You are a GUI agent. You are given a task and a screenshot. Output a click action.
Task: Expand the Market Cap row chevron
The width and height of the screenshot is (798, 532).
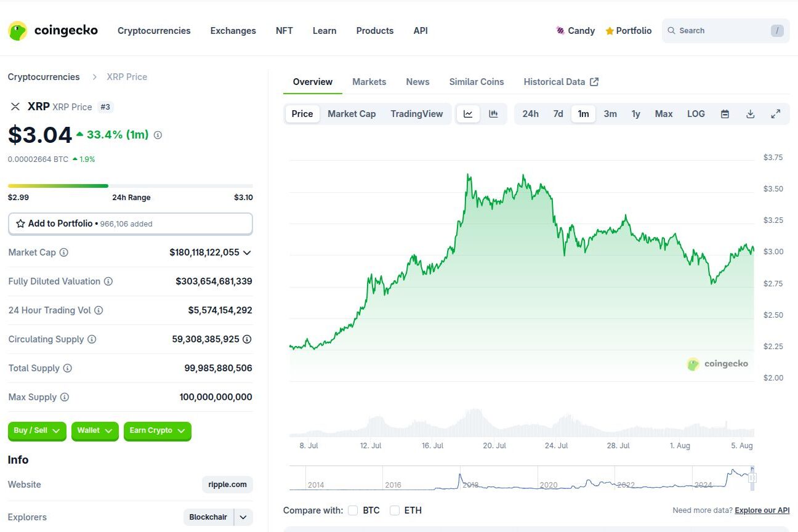click(247, 252)
